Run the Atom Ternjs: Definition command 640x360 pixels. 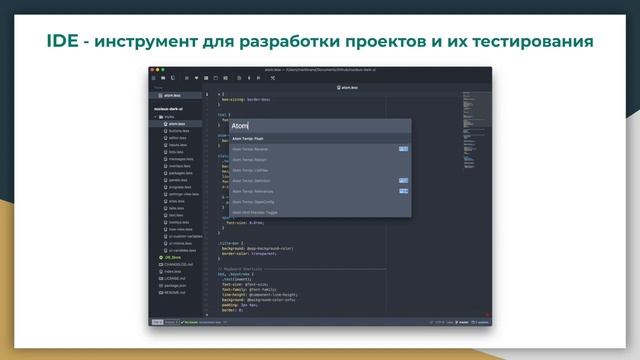[x=320, y=181]
